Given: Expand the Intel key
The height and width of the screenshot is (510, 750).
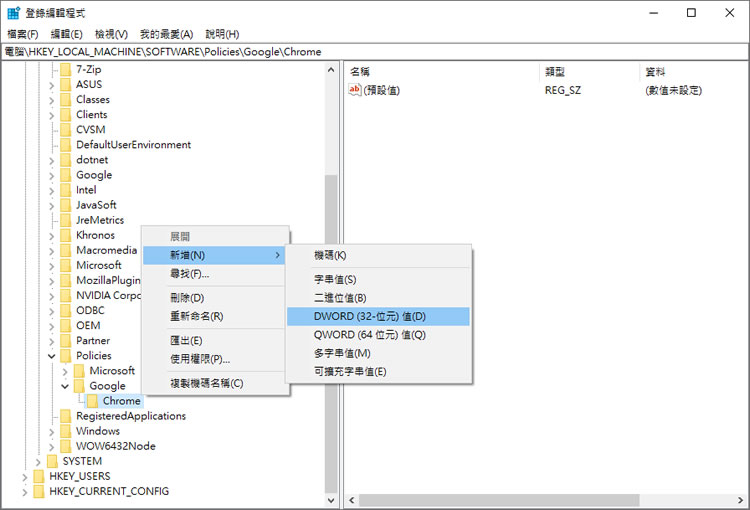Looking at the screenshot, I should 52,191.
